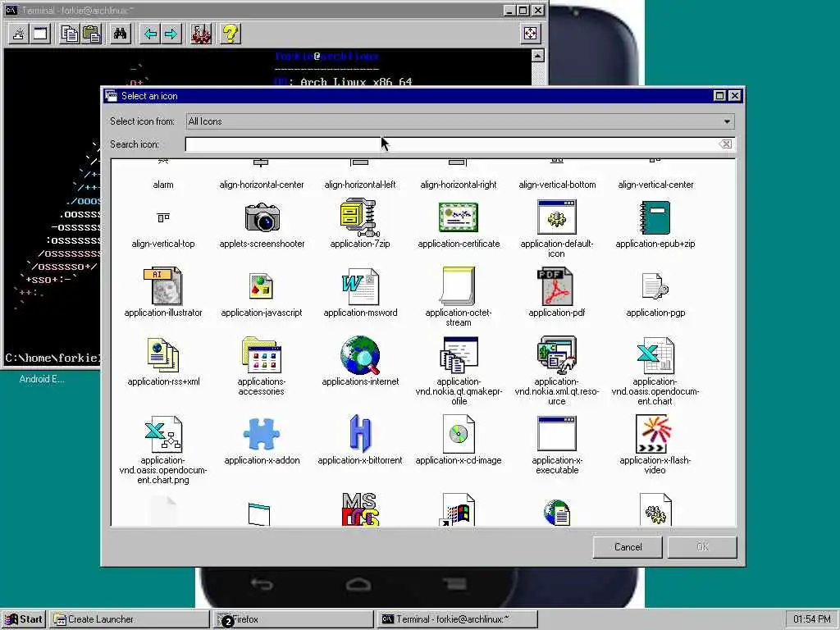Click the alarm icon label
The width and height of the screenshot is (840, 630).
[x=163, y=185]
